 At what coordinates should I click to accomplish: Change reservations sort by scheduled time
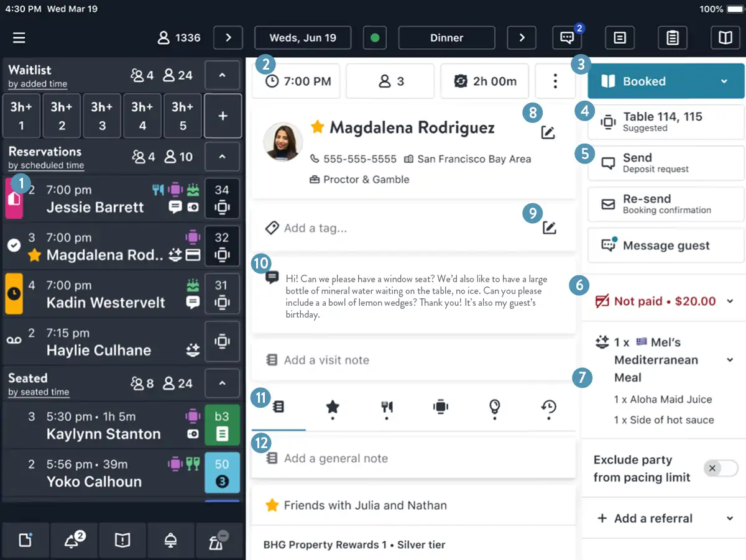point(46,165)
